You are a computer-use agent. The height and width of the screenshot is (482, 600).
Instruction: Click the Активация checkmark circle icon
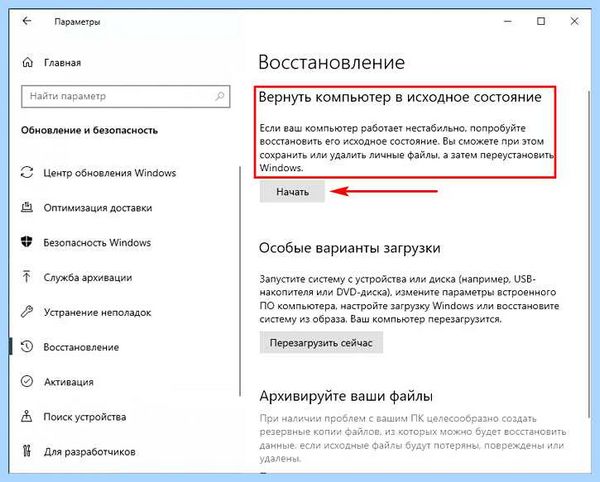[27, 381]
